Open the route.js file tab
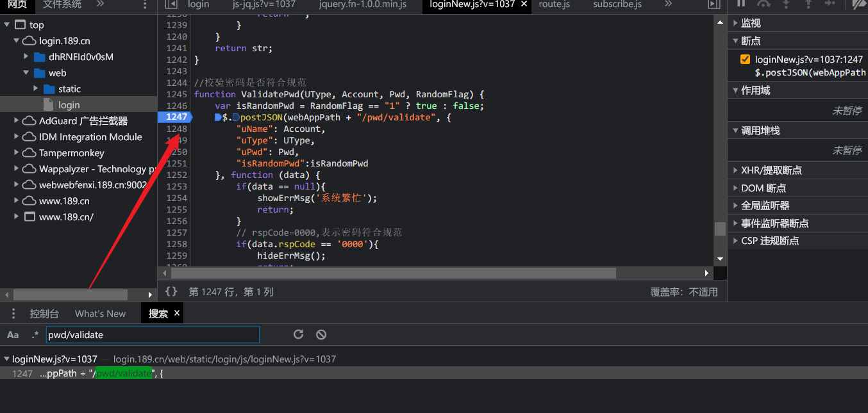 coord(555,4)
